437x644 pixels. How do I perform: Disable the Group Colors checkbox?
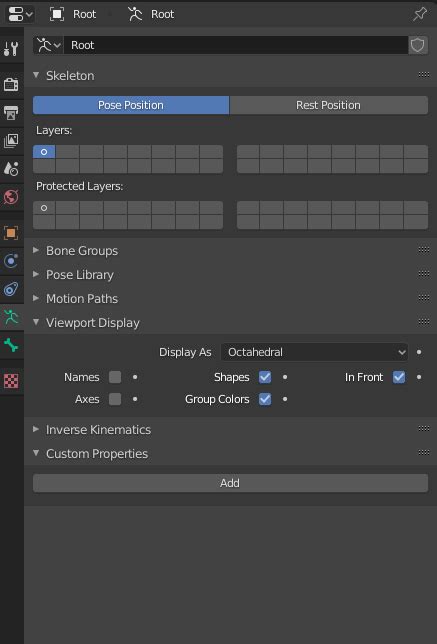[265, 399]
